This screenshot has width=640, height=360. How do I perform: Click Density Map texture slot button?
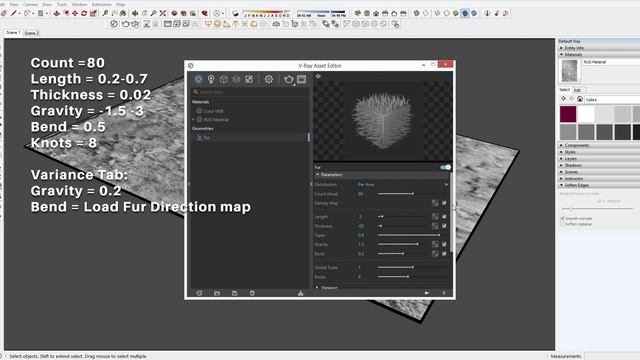(435, 203)
